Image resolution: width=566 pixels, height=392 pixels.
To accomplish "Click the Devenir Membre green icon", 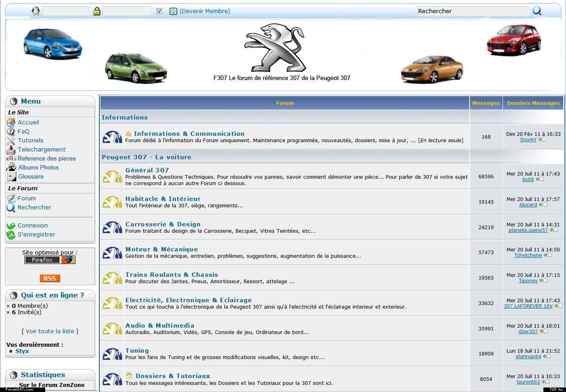I will click(173, 11).
